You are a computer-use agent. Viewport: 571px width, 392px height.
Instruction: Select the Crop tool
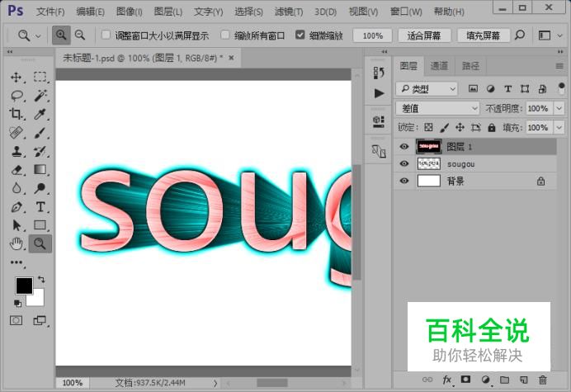[x=16, y=114]
